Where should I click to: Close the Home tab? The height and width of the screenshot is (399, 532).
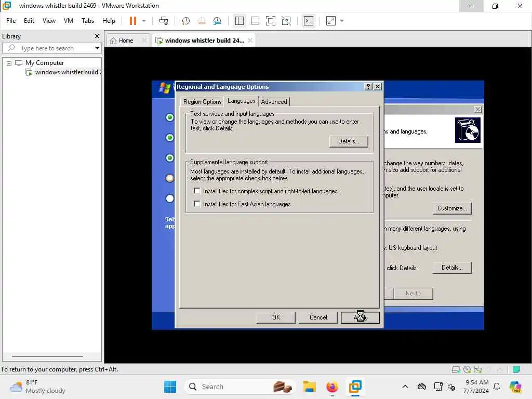(x=144, y=40)
